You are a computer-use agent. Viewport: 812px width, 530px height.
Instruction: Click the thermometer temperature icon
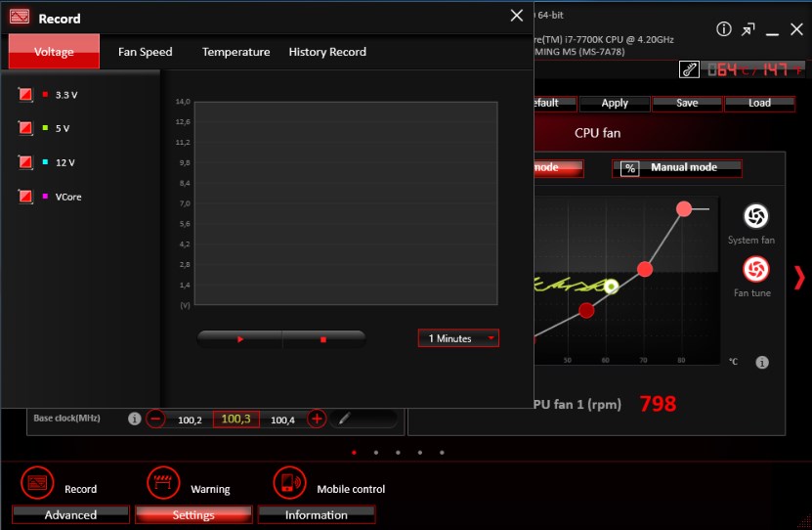(689, 69)
